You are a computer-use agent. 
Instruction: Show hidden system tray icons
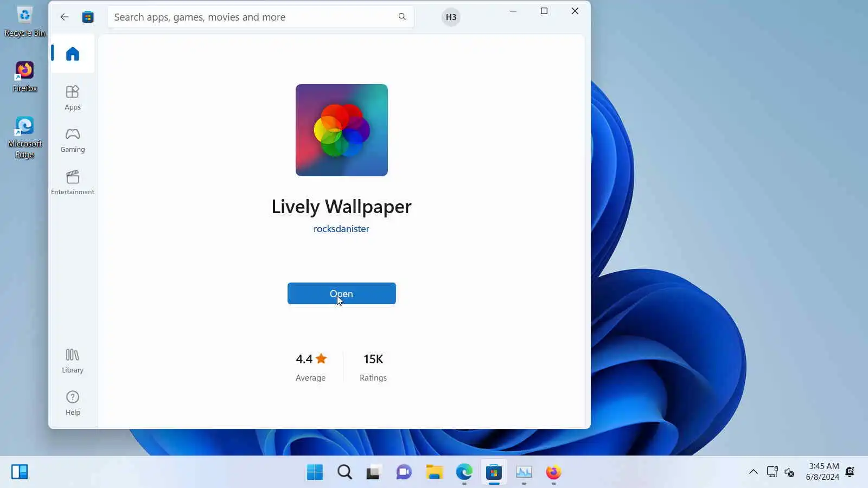[754, 472]
